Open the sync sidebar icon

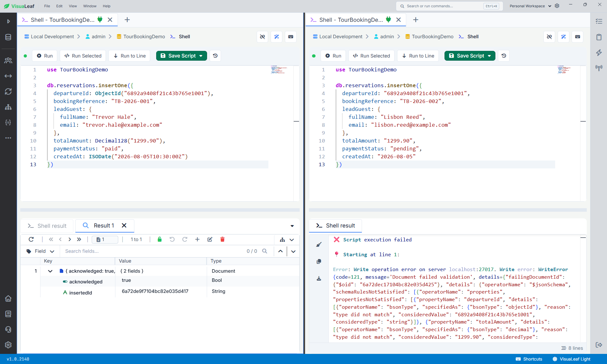click(x=8, y=91)
